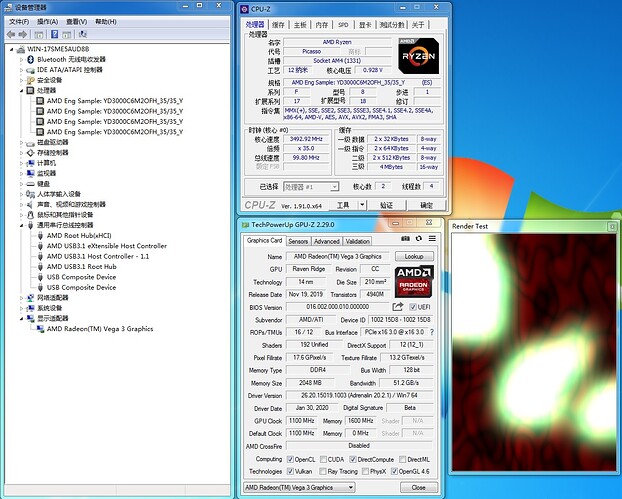Switch to the 内存 tab in CPU-Z
Image resolution: width=622 pixels, height=499 pixels.
pos(322,25)
